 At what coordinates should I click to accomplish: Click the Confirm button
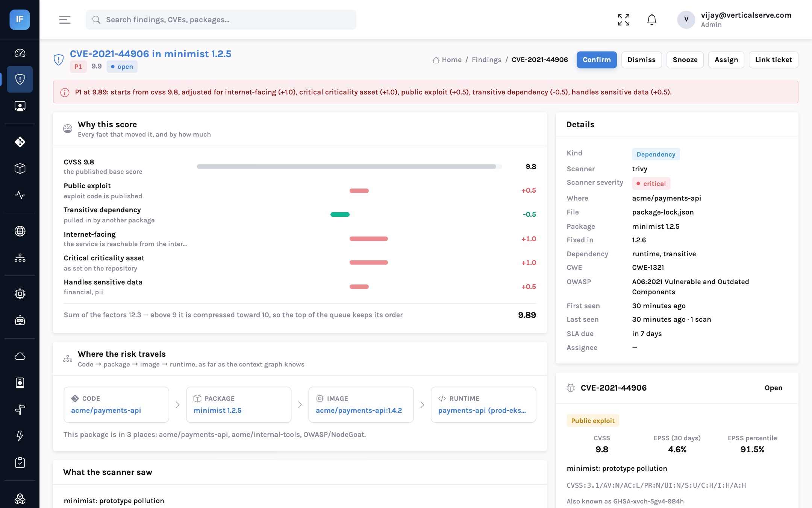click(x=597, y=60)
